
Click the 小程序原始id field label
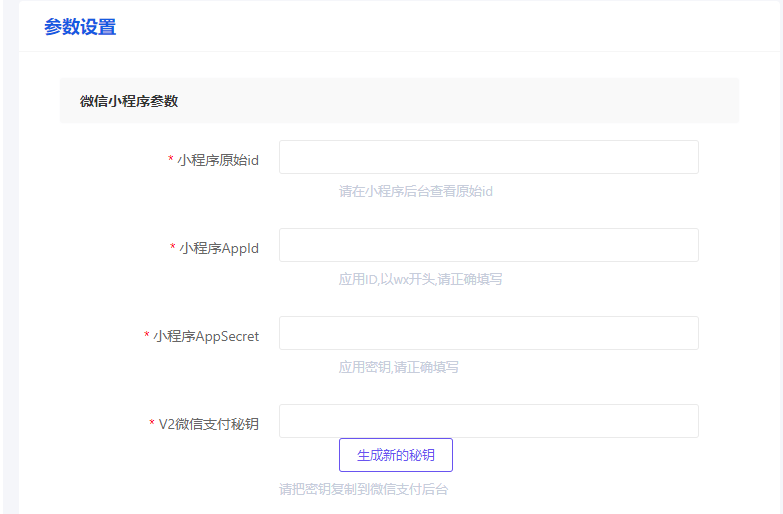tap(218, 160)
